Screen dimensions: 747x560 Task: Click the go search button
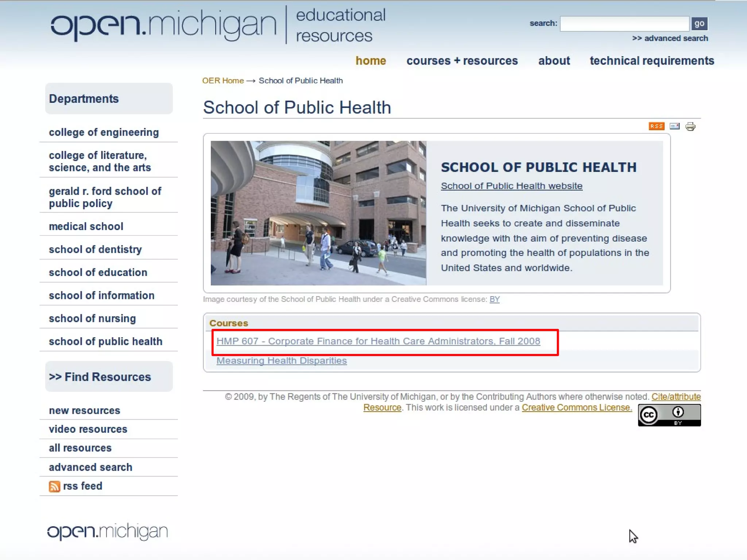click(699, 24)
